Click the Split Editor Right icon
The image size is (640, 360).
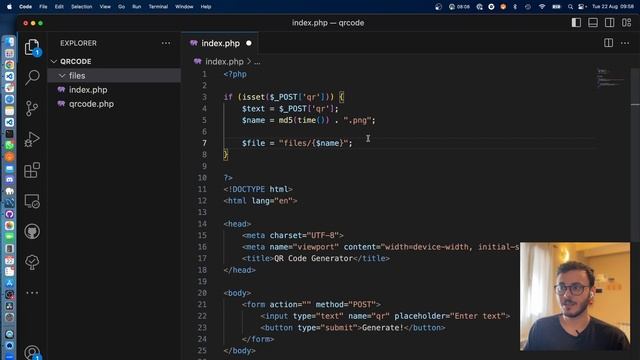[x=608, y=43]
